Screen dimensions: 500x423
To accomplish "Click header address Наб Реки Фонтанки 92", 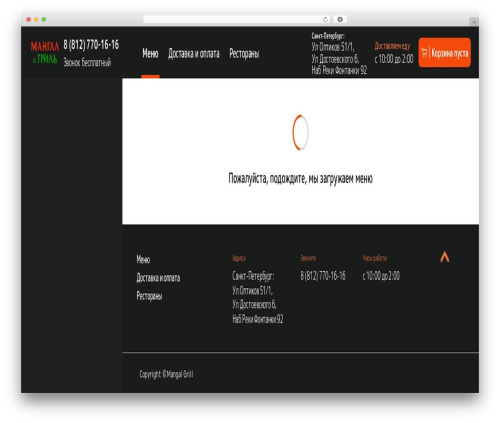I will pyautogui.click(x=339, y=70).
